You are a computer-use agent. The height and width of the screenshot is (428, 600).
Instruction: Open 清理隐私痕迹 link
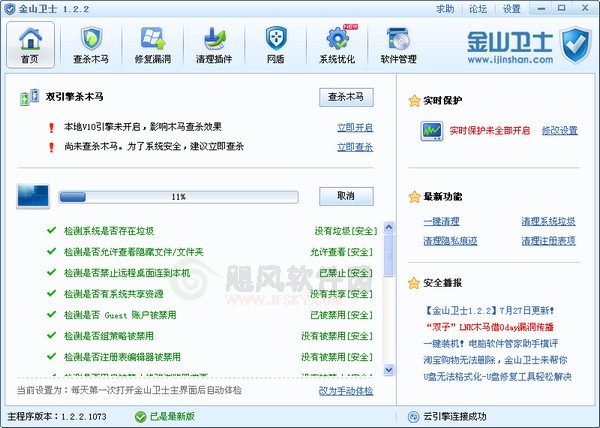450,241
